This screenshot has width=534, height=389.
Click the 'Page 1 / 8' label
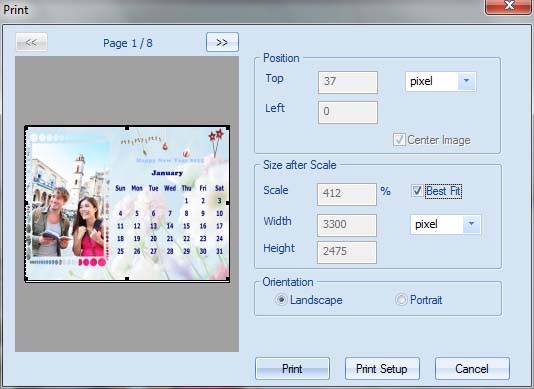[128, 43]
